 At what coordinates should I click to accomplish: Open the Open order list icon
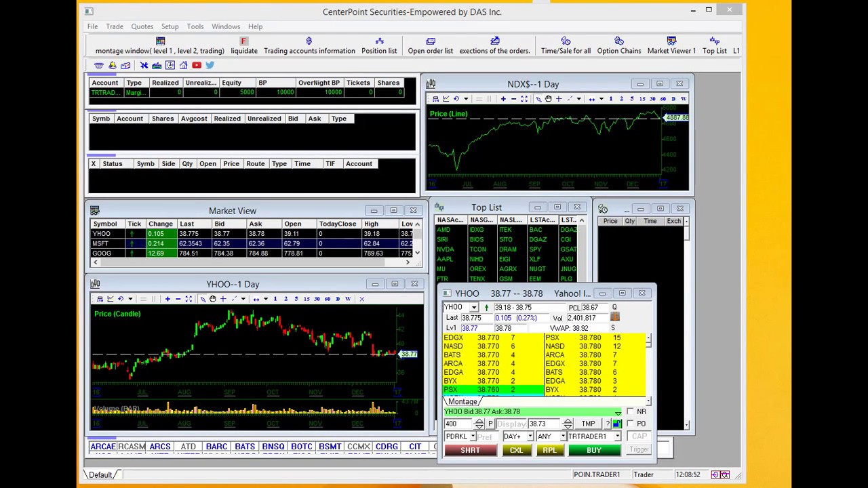pos(431,41)
